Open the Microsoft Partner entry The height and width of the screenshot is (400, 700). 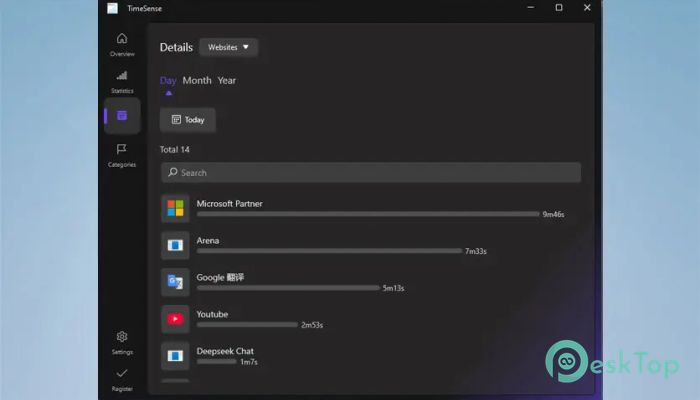click(x=371, y=208)
